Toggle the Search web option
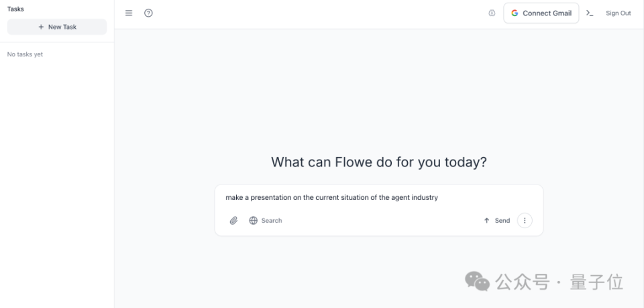Viewport: 644px width, 308px height. click(x=266, y=221)
